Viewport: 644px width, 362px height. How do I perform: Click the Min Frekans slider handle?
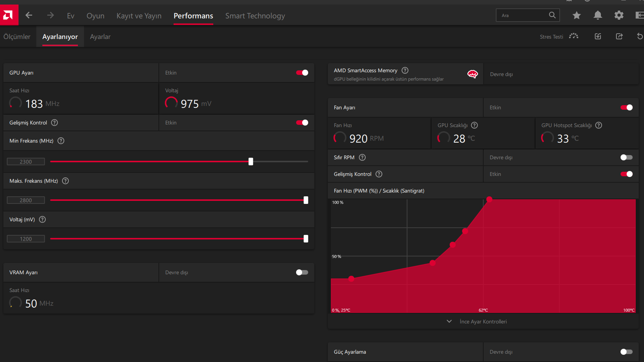(251, 162)
